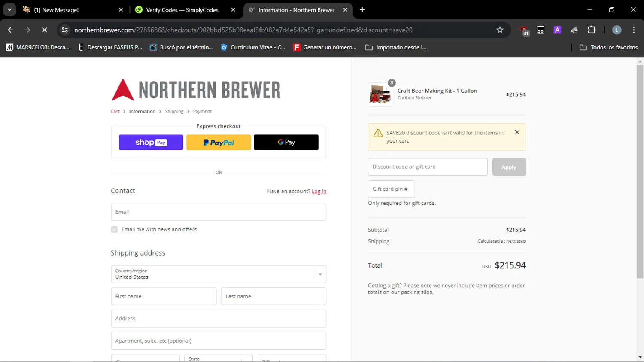The image size is (644, 362).
Task: Open the Curriculum Vitae bookmark
Action: pos(253,47)
